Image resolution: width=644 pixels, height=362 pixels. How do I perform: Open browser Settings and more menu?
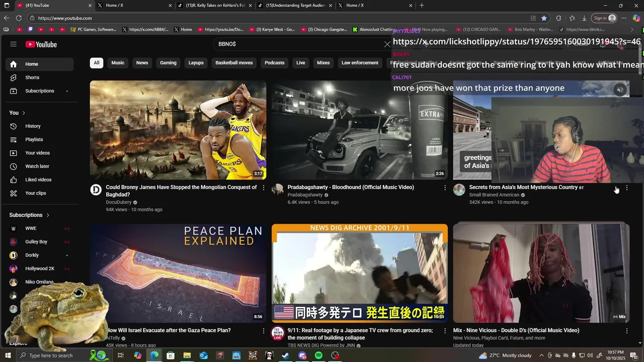tap(624, 18)
